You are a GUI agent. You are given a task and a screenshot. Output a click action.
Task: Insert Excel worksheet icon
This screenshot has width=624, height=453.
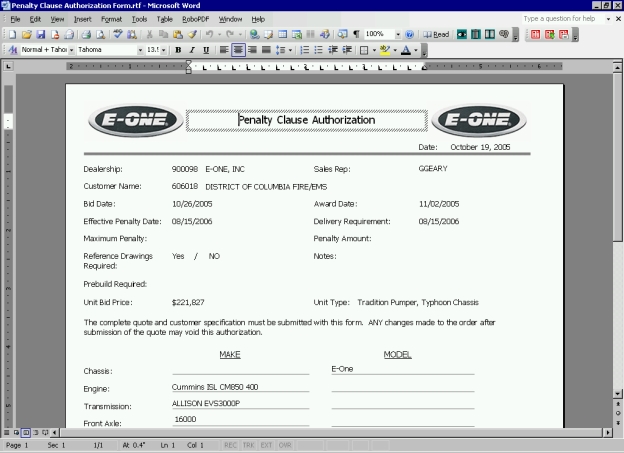pos(297,35)
